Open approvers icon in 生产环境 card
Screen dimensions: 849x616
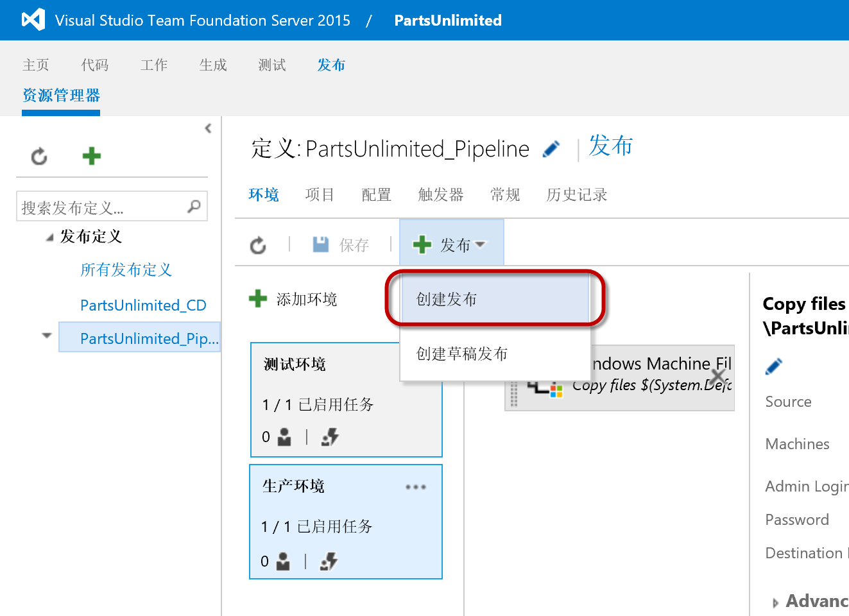coord(283,561)
